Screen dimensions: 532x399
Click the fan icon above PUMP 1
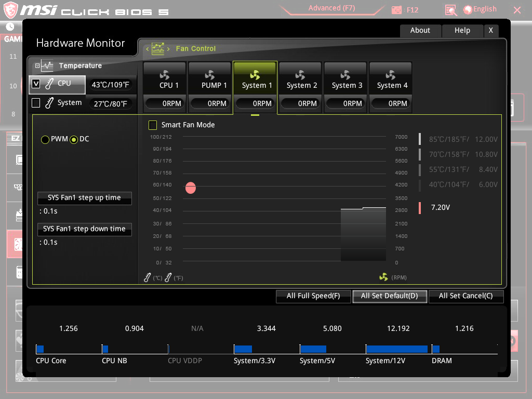pyautogui.click(x=210, y=75)
